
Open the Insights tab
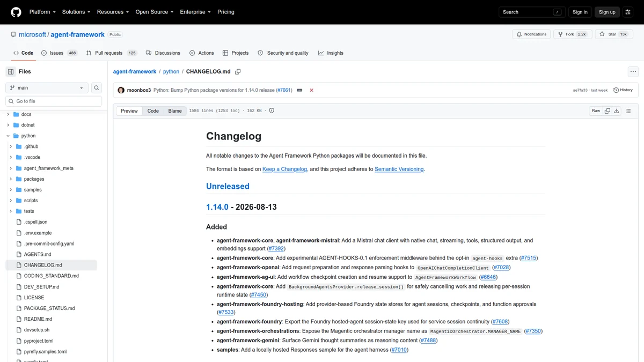331,53
